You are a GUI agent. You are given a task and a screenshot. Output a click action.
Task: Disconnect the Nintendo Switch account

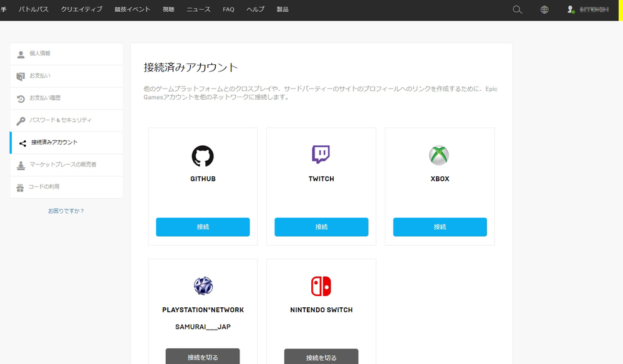[321, 357]
